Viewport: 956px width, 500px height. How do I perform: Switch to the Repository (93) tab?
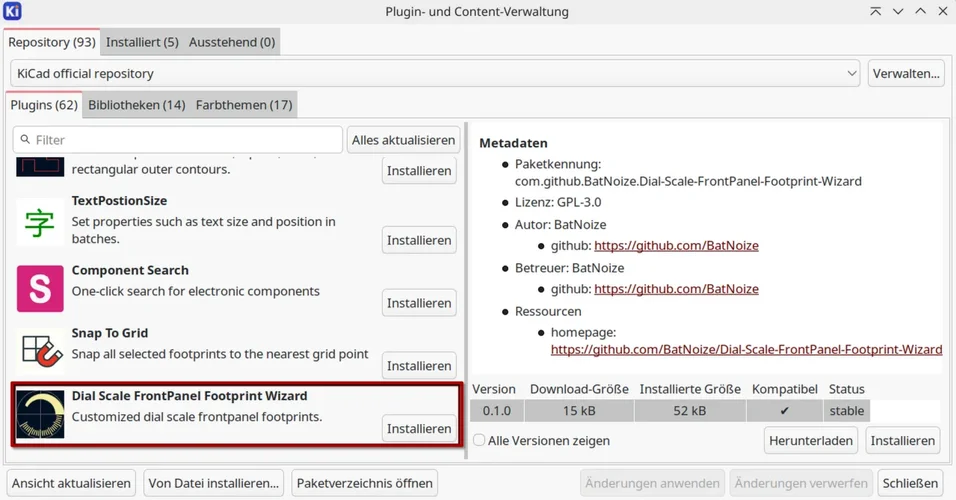[x=52, y=42]
